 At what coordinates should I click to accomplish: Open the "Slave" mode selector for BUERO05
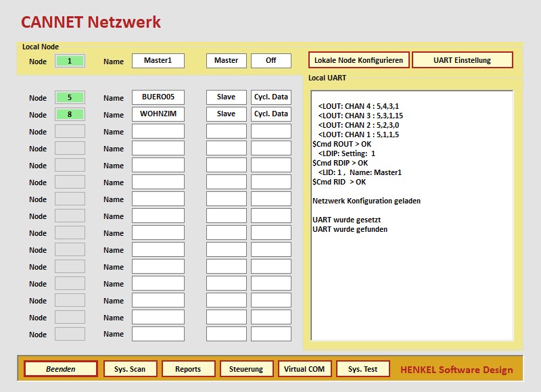(226, 97)
